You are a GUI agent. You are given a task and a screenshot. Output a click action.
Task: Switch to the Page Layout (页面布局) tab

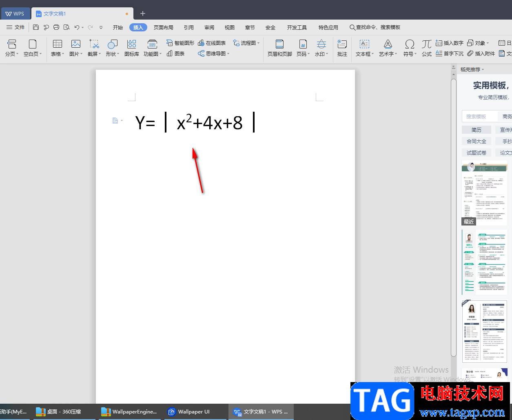pos(164,27)
